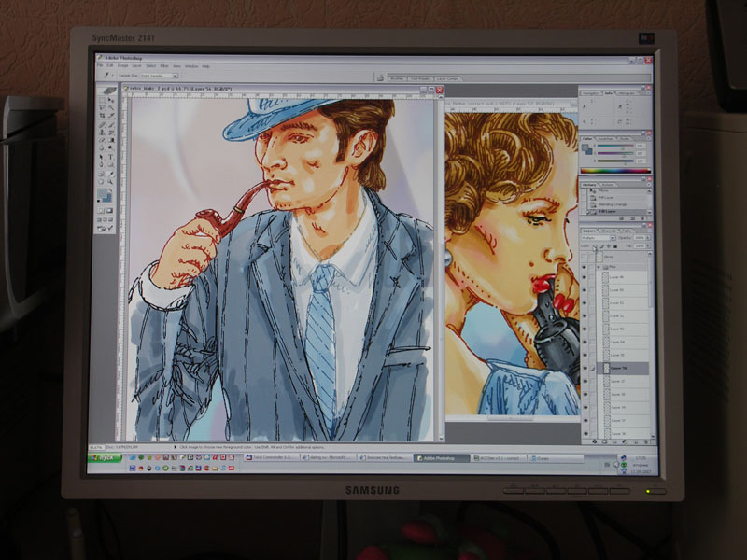The image size is (747, 560).
Task: Select the Notes tool
Action: coord(102,174)
